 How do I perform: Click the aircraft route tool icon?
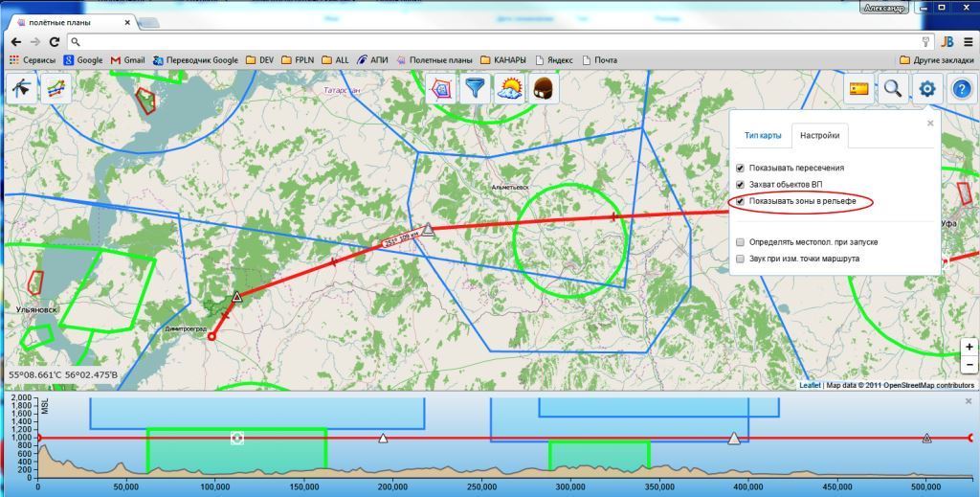click(x=21, y=89)
